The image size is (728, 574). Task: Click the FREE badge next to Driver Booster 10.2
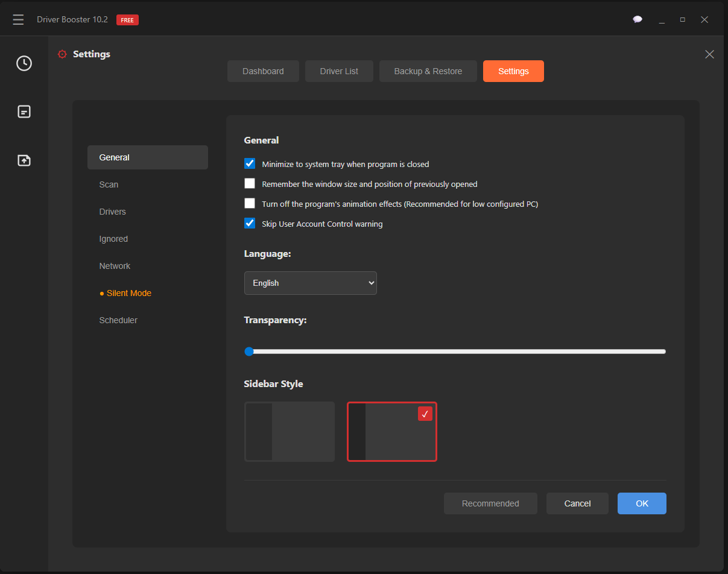pos(127,19)
